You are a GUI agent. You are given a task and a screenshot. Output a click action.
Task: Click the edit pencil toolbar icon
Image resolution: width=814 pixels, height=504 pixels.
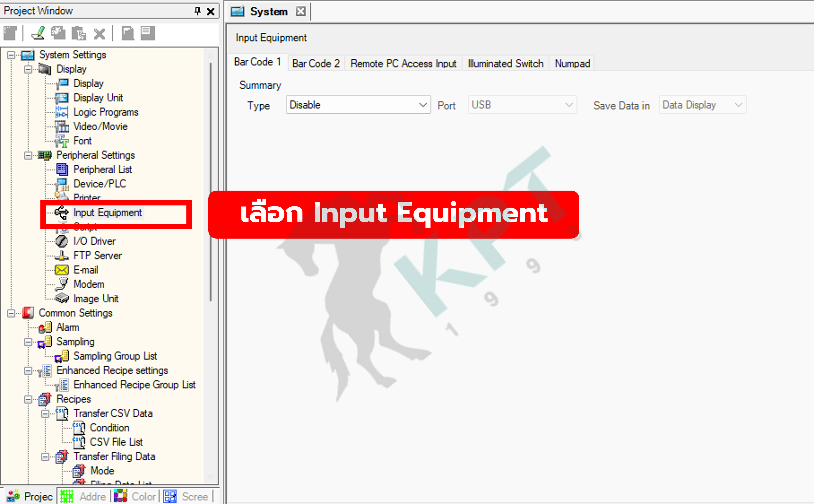pos(38,33)
